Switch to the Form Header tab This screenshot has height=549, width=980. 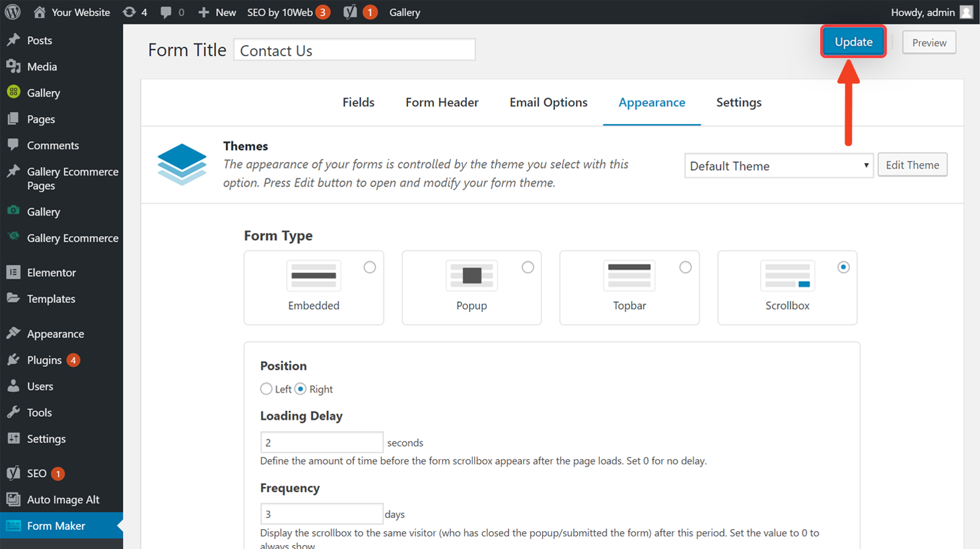pos(442,102)
